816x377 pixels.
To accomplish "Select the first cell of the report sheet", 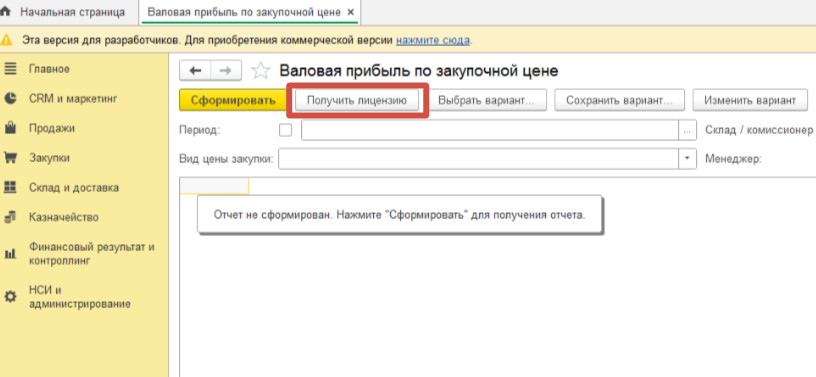I will click(x=214, y=186).
